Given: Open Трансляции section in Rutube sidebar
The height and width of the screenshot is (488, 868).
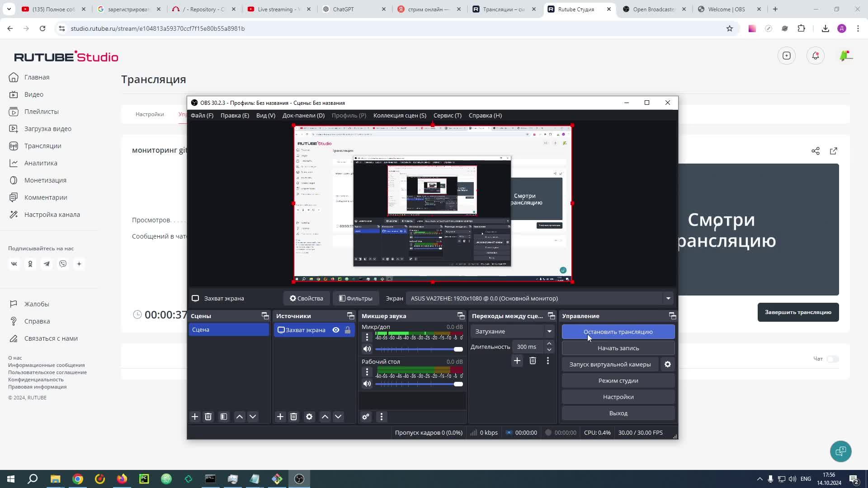Looking at the screenshot, I should coord(42,145).
